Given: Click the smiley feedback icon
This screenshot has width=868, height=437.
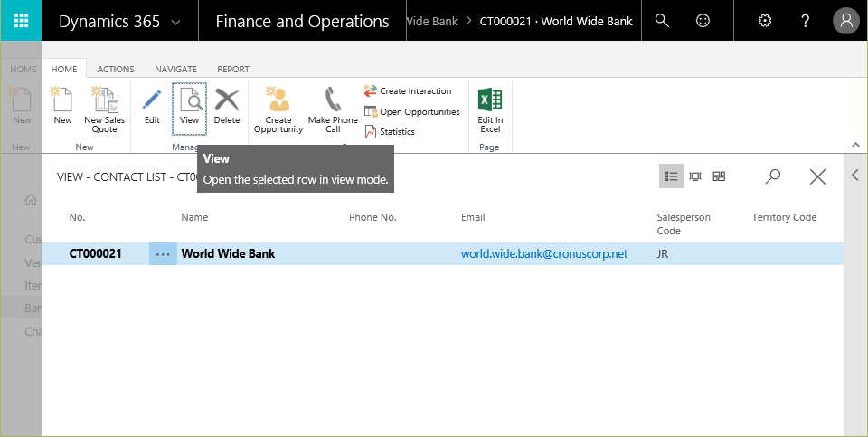Looking at the screenshot, I should pos(703,21).
